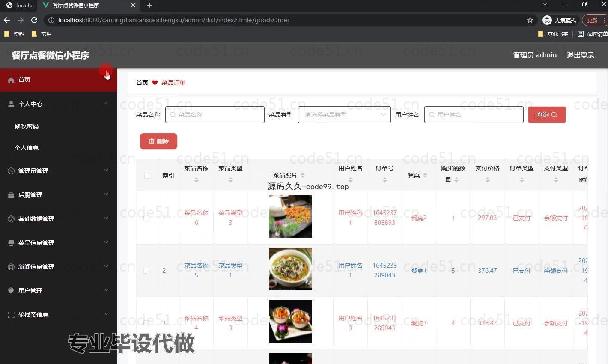Click 管理员 admin label
The width and height of the screenshot is (608, 364).
pyautogui.click(x=535, y=55)
